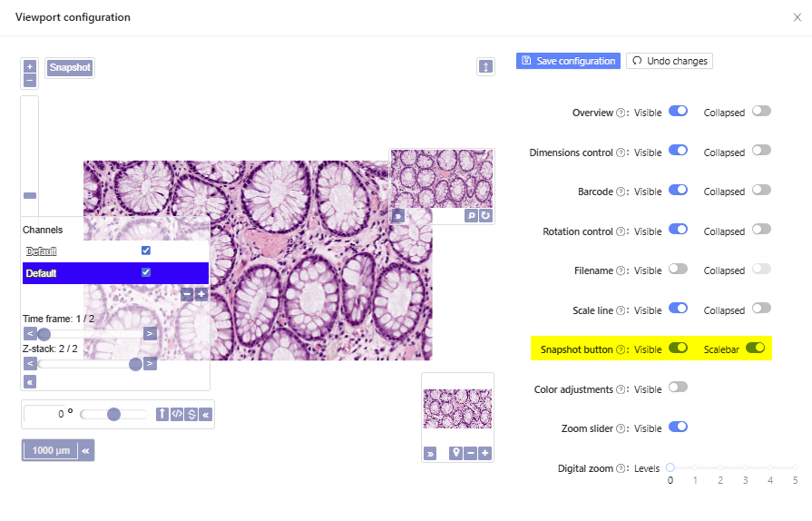Click the location pin icon below barcode thumbnail
The height and width of the screenshot is (521, 812).
pos(455,453)
